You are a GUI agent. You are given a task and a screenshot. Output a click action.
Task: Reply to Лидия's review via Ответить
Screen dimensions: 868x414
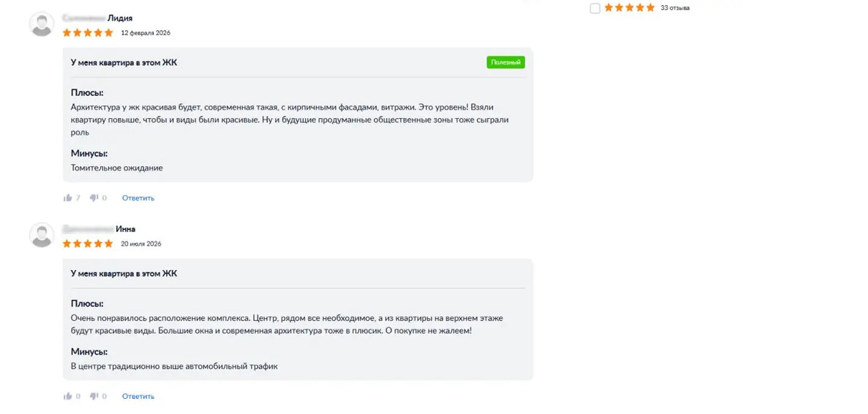[x=139, y=198]
